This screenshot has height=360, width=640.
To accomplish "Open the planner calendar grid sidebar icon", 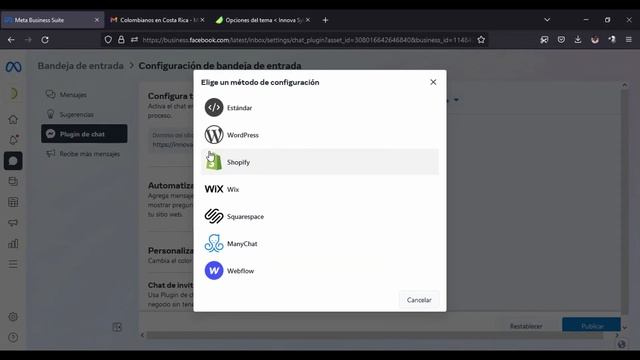I will click(x=13, y=202).
